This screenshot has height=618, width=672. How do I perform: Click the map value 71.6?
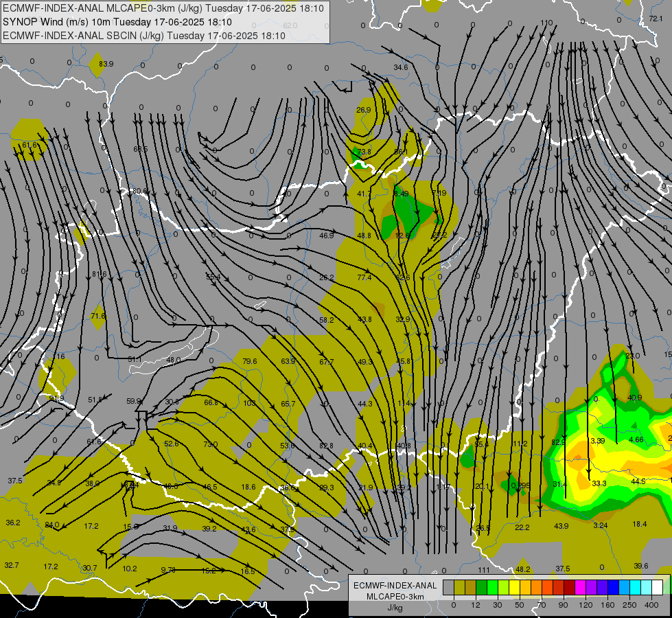97,316
